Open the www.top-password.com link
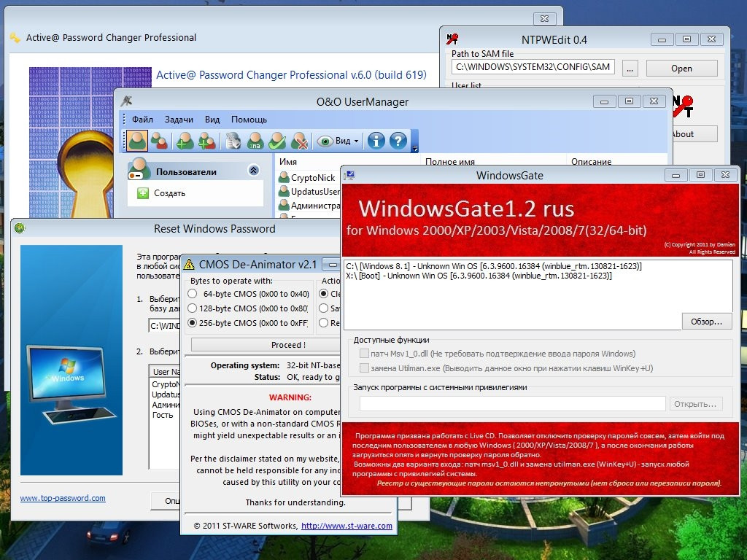The image size is (747, 560). tap(63, 498)
